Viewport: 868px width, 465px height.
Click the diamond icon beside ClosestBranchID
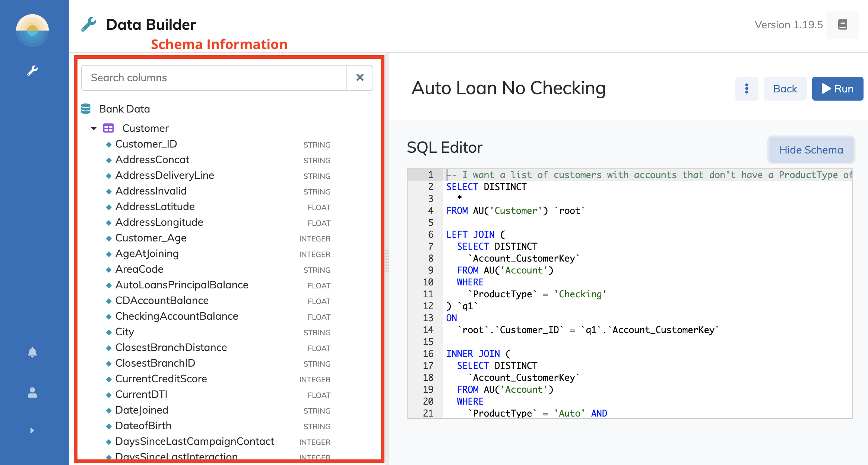pyautogui.click(x=109, y=364)
